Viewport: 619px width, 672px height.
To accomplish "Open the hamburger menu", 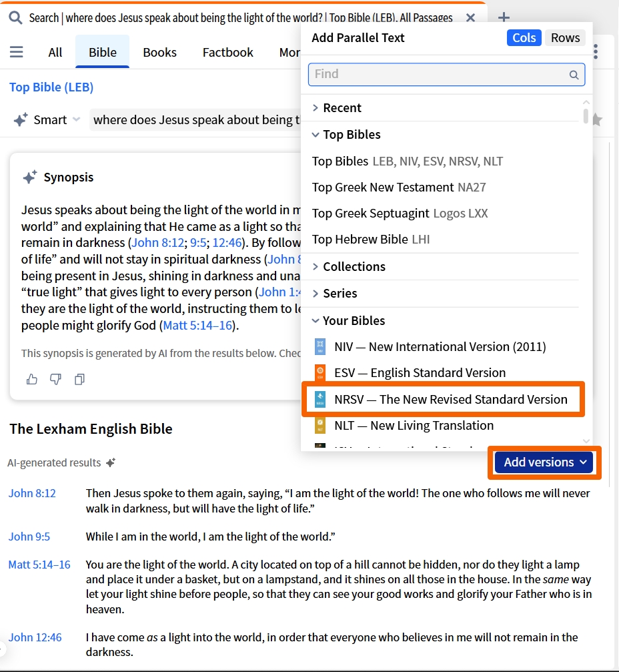I will [x=16, y=52].
